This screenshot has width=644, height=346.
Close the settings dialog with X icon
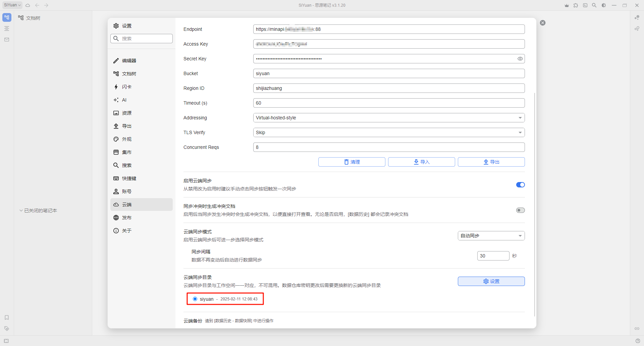543,23
